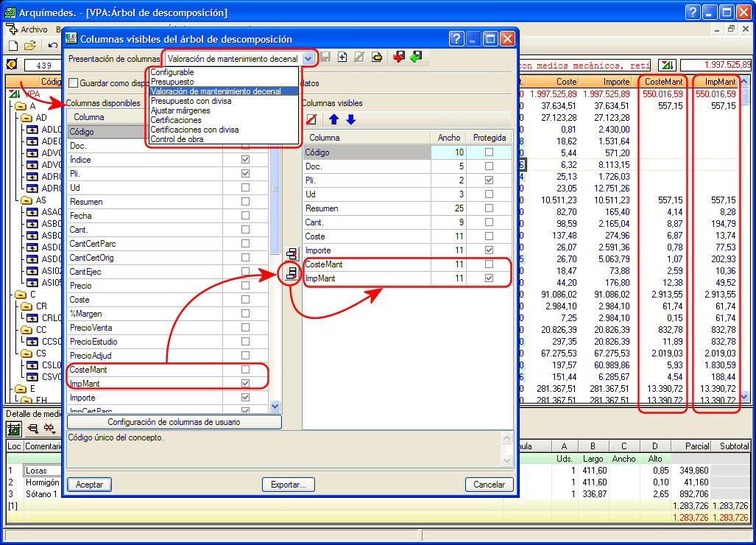756x545 pixels.
Task: Click the first icon in Detalle de medición toolbar
Action: [x=15, y=429]
